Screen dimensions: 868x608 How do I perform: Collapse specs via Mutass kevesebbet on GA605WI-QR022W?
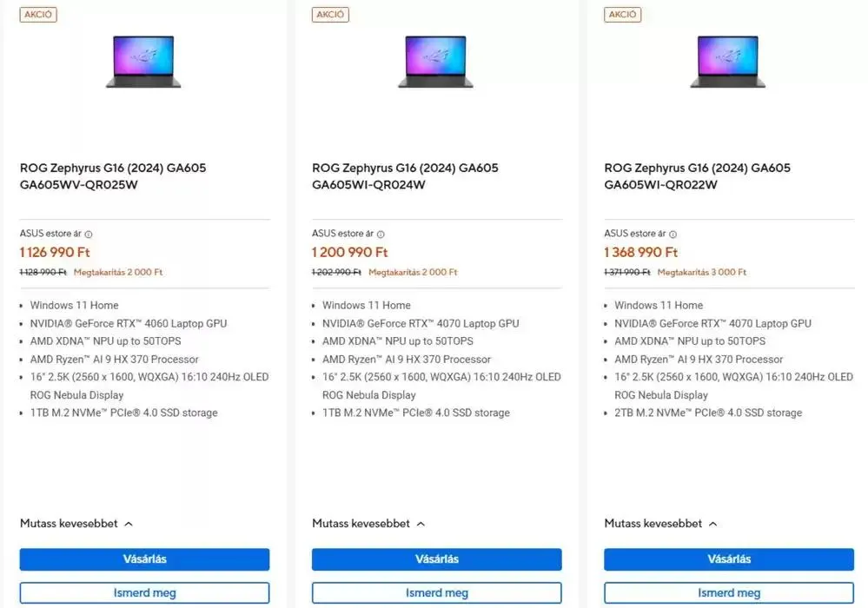pos(660,524)
